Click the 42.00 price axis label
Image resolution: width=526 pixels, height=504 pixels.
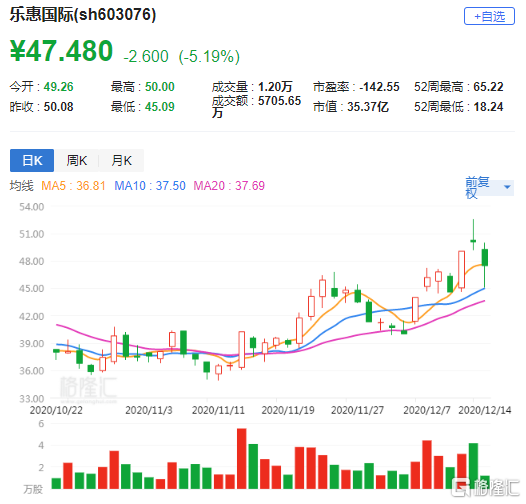click(x=32, y=316)
